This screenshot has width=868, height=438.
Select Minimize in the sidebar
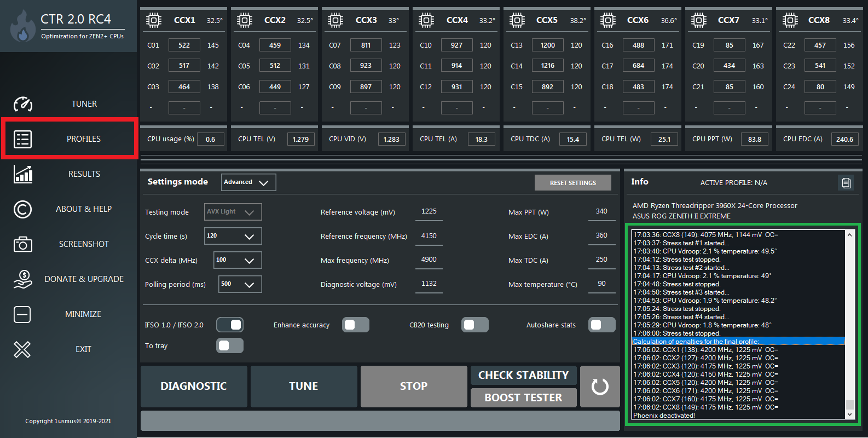pos(83,314)
